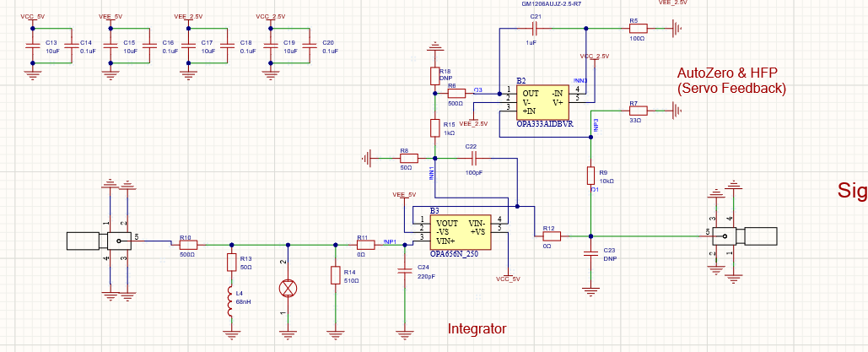
Task: Select the lamp symbol with crossed circle
Action: (x=288, y=288)
